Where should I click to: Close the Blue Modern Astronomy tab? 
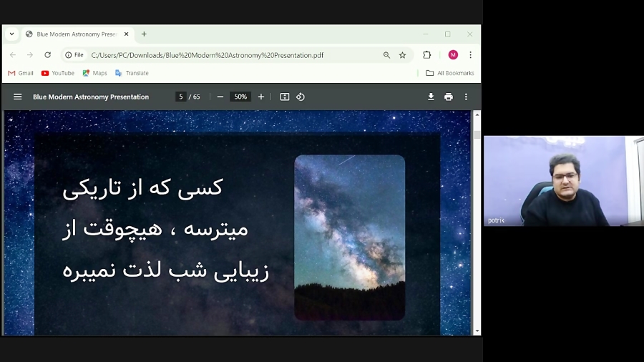click(127, 34)
